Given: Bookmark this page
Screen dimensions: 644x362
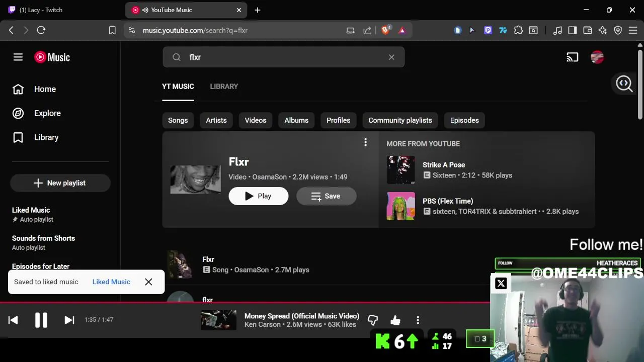Looking at the screenshot, I should point(112,30).
